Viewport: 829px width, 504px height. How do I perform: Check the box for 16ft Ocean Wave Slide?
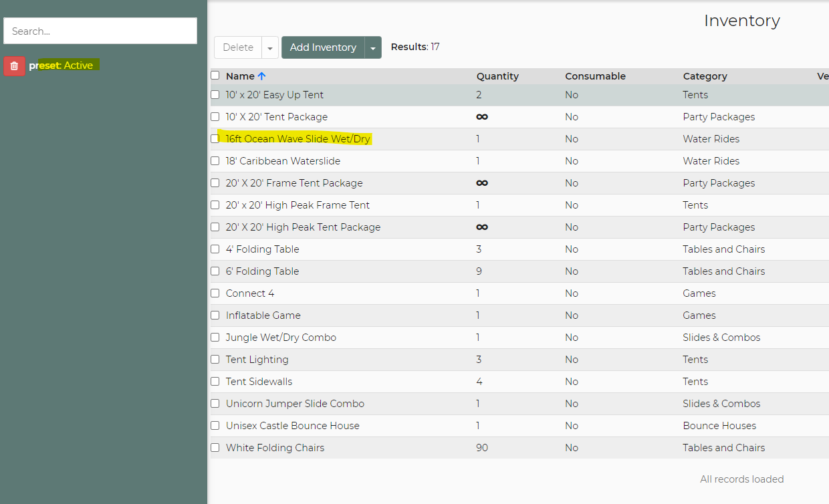tap(215, 139)
